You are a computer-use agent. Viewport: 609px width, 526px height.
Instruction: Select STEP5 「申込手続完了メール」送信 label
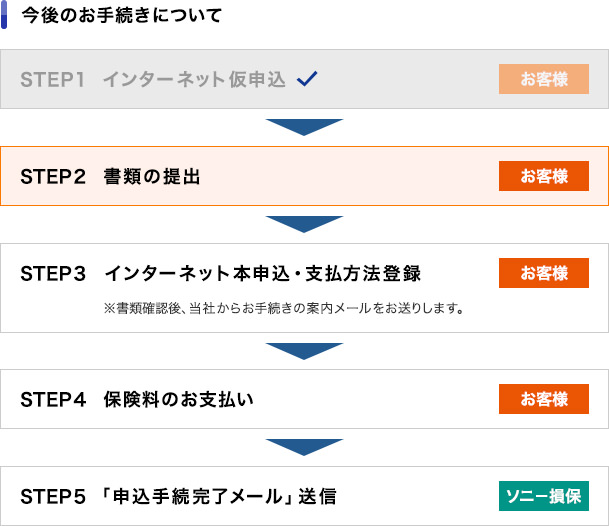point(178,496)
